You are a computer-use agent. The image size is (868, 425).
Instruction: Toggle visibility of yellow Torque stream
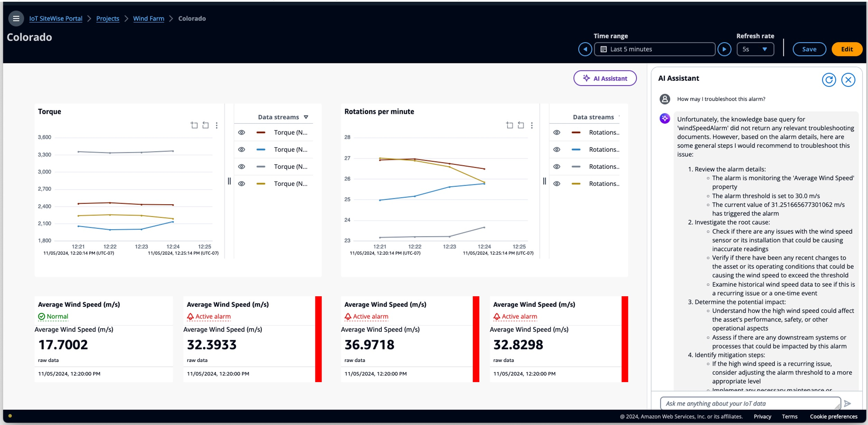pyautogui.click(x=242, y=184)
